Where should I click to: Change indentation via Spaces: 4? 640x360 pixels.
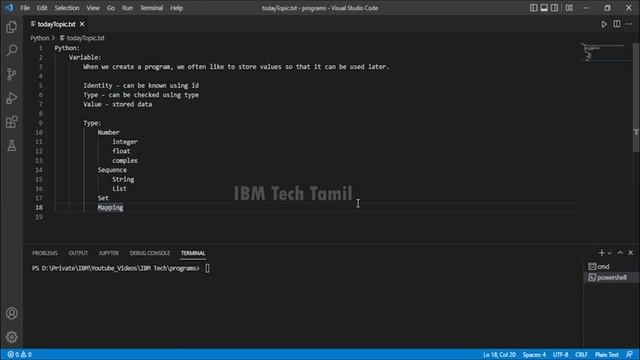tap(534, 355)
